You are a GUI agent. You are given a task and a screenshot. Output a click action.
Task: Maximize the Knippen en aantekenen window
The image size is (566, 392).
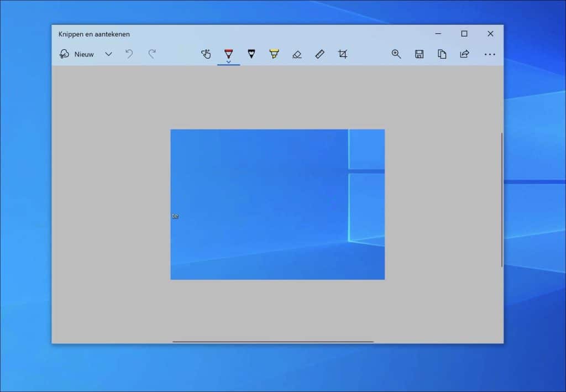click(x=464, y=34)
